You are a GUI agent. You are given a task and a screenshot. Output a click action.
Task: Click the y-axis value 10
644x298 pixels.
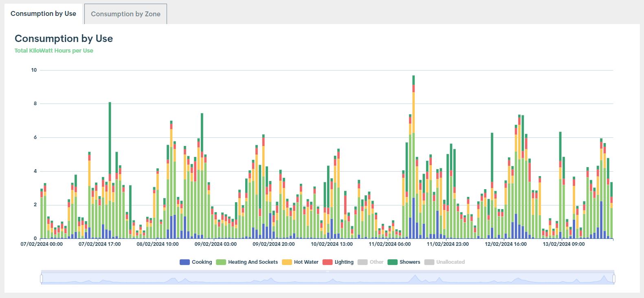click(x=34, y=70)
